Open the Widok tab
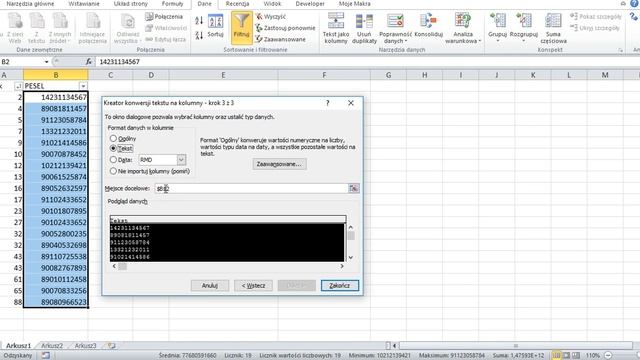This screenshot has width=640, height=360. (x=272, y=4)
